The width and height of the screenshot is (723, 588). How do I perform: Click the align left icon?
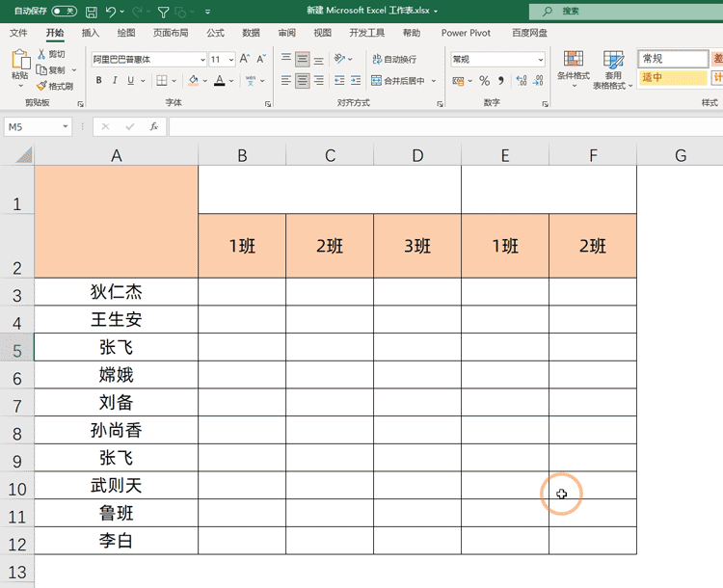coord(286,81)
